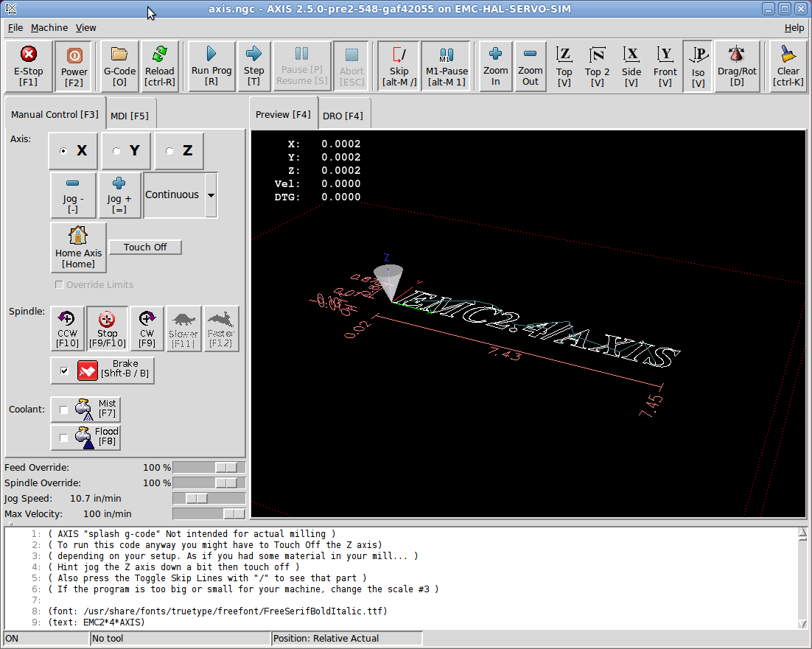Switch to Top 2 rotated view
812x649 pixels.
click(597, 66)
